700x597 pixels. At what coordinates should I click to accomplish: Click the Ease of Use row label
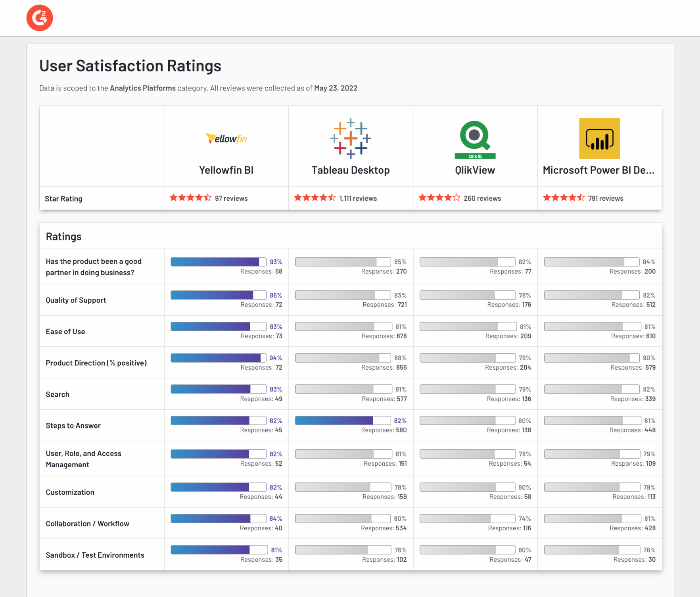click(x=65, y=332)
